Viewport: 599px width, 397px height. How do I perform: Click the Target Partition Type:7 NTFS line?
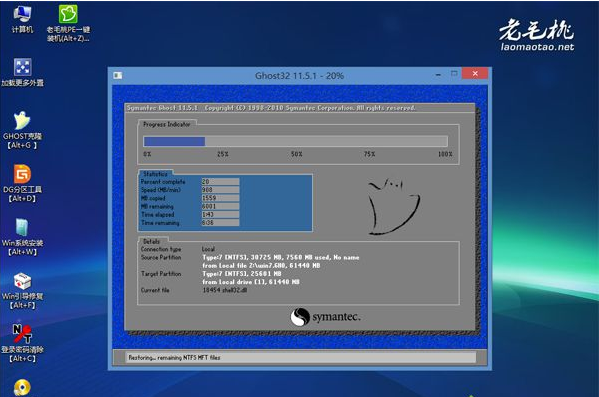(242, 274)
